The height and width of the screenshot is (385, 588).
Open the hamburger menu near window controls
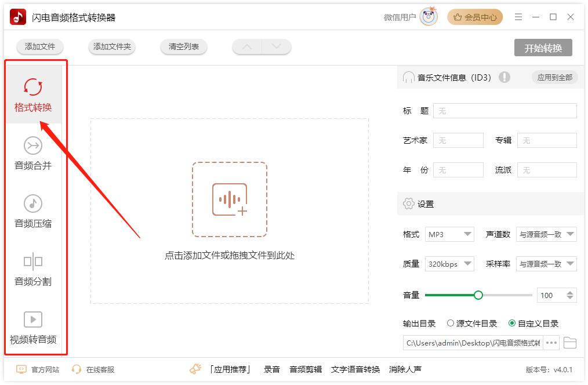coord(518,17)
